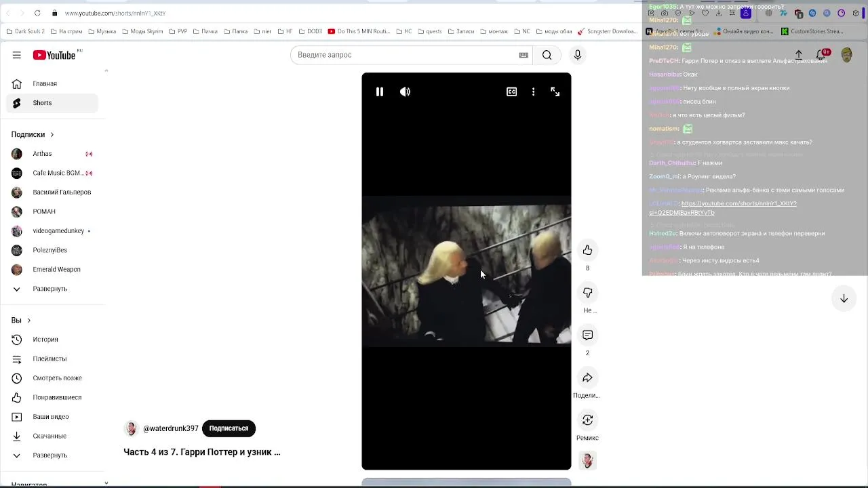The height and width of the screenshot is (488, 868).
Task: Open the YouTube account avatar menu
Action: [846, 55]
